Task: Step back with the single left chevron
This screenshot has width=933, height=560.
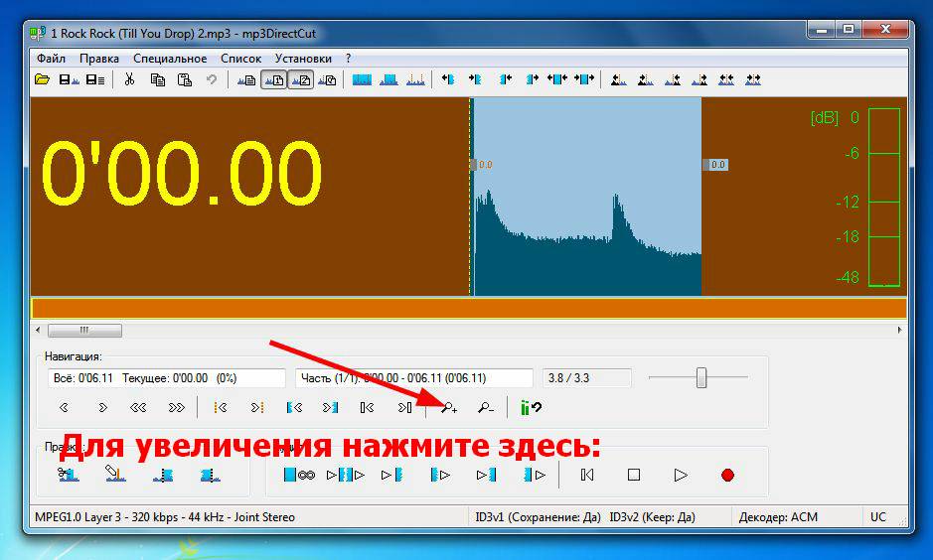Action: [65, 408]
